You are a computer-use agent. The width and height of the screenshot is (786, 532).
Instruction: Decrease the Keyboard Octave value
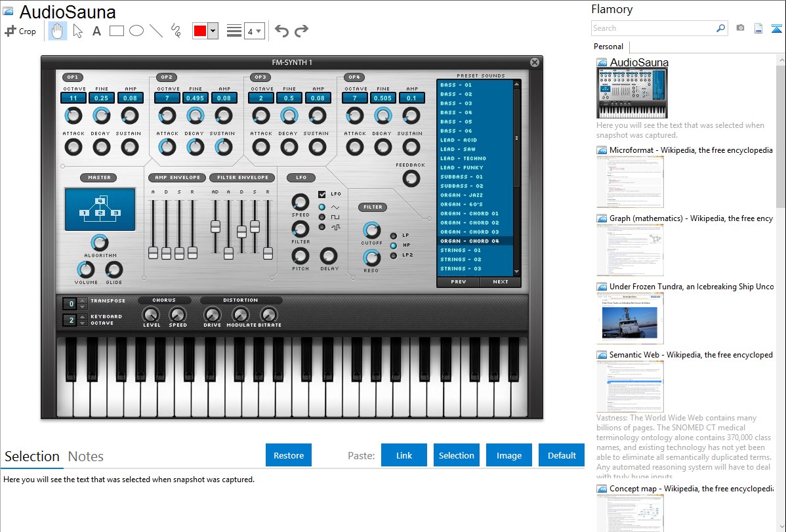(83, 323)
